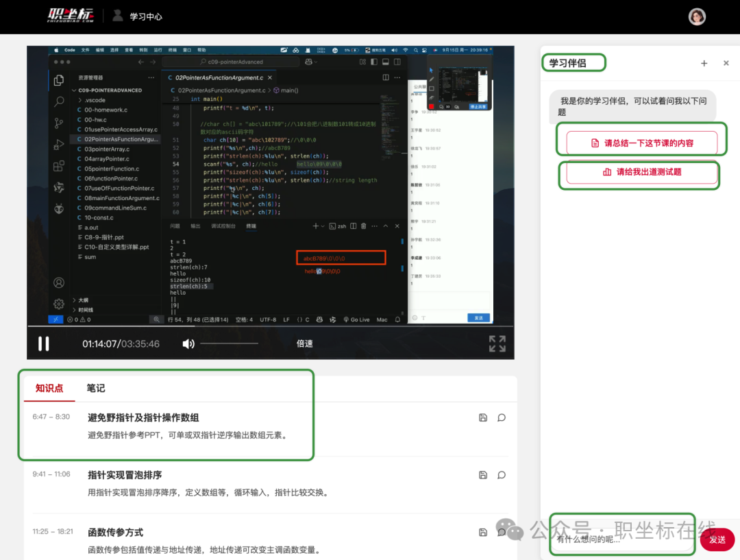This screenshot has height=560, width=740.
Task: Ask about 避免野指针及指针操作数组 via chat icon
Action: [x=501, y=417]
